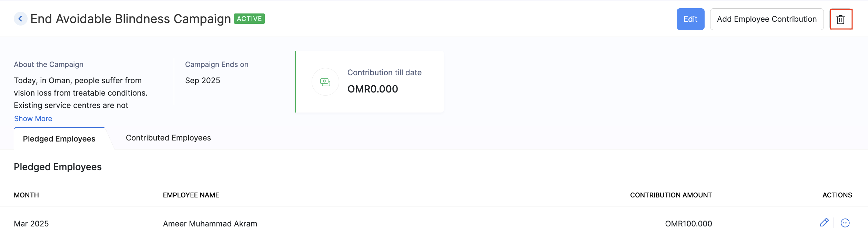Click the OMR0.000 contribution value
Viewport: 868px width, 243px height.
click(x=373, y=89)
